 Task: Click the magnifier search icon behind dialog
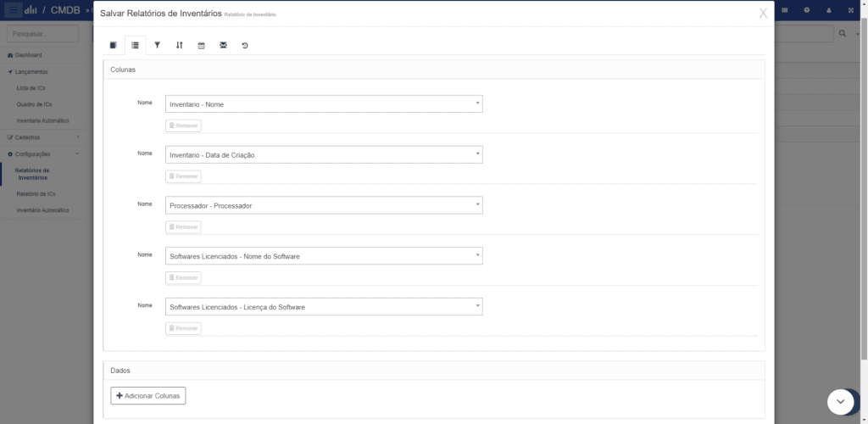click(x=843, y=34)
